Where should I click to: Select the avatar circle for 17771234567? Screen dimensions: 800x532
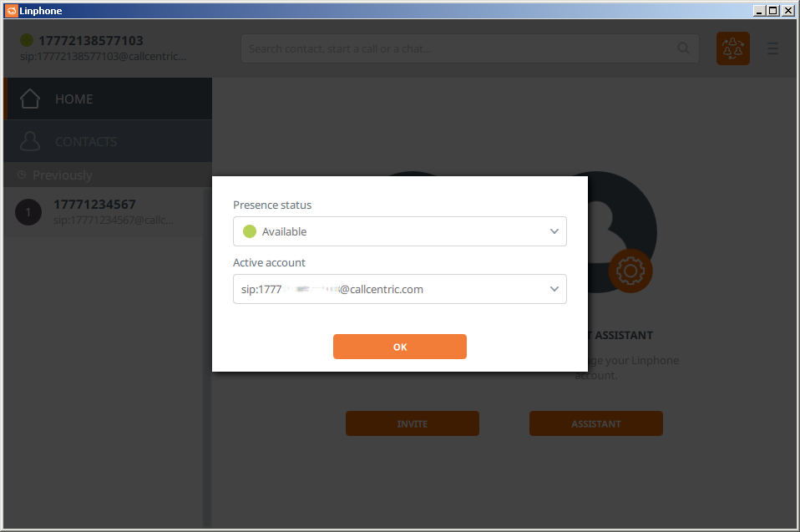[x=28, y=211]
